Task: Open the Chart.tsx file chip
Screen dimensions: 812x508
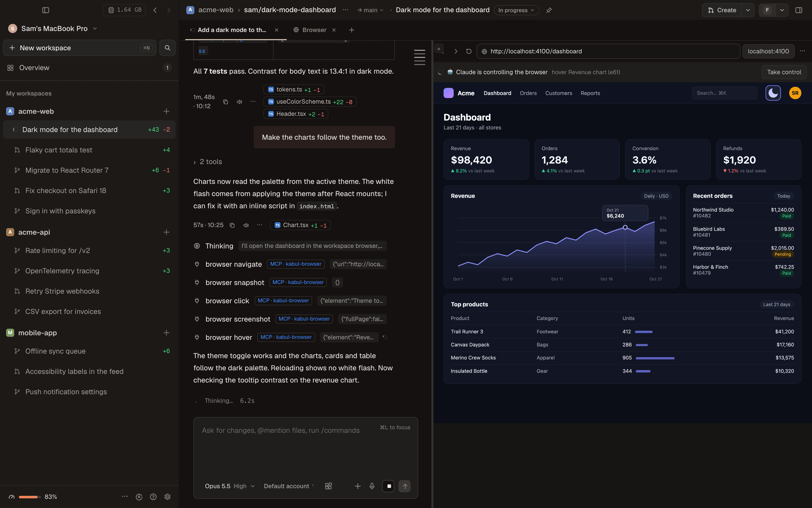Action: tap(300, 225)
